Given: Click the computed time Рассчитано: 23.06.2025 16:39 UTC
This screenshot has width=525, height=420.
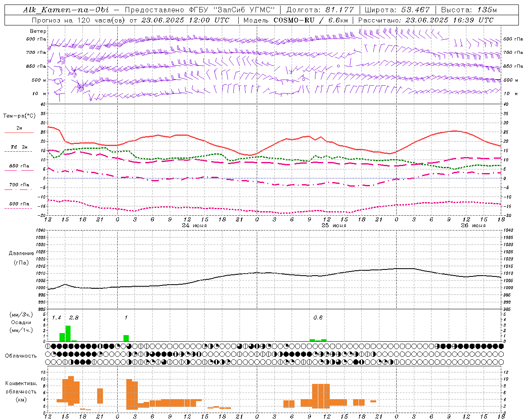Looking at the screenshot, I should coord(426,20).
